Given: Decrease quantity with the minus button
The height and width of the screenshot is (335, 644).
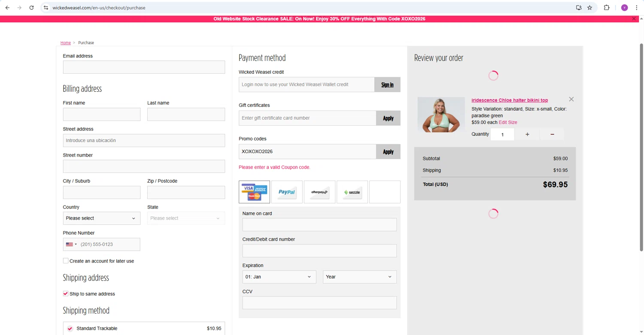Looking at the screenshot, I should tap(552, 134).
